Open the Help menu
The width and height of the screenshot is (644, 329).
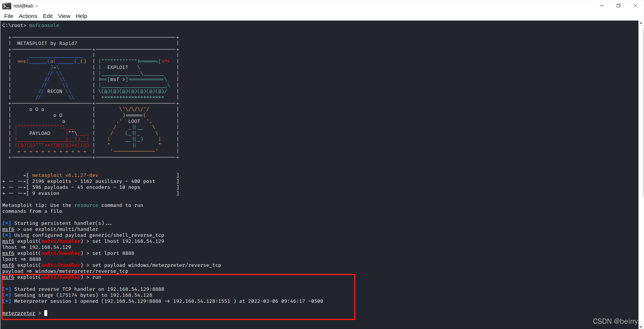(81, 16)
